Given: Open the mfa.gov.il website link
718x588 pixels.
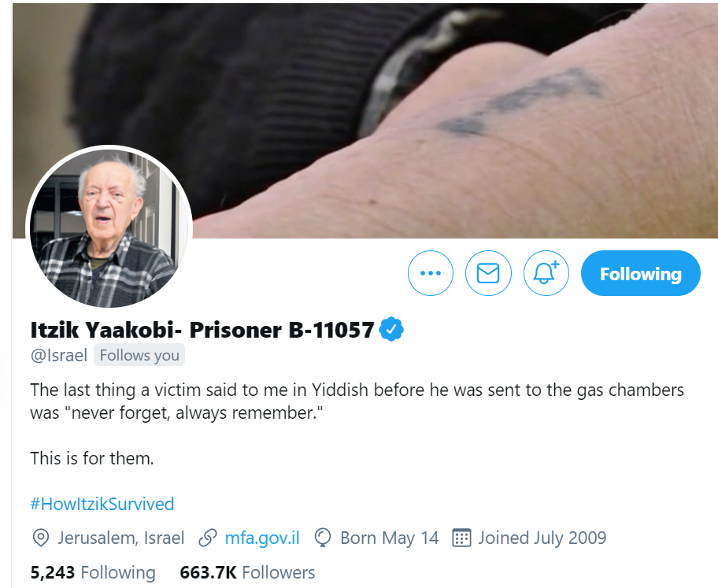Looking at the screenshot, I should [262, 538].
